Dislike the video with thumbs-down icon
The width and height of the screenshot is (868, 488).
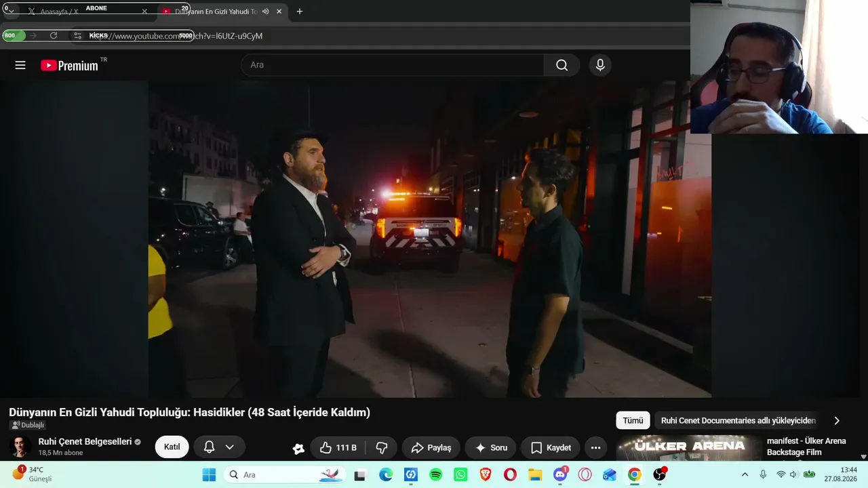(x=382, y=448)
